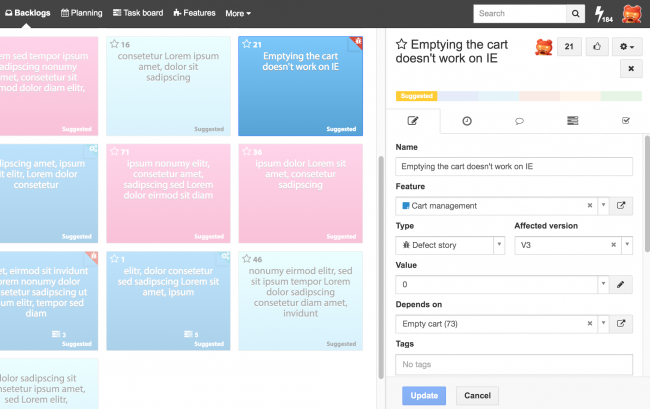The image size is (650, 409).
Task: Select story card 36 ipsum dolor Lorem
Action: [301, 194]
